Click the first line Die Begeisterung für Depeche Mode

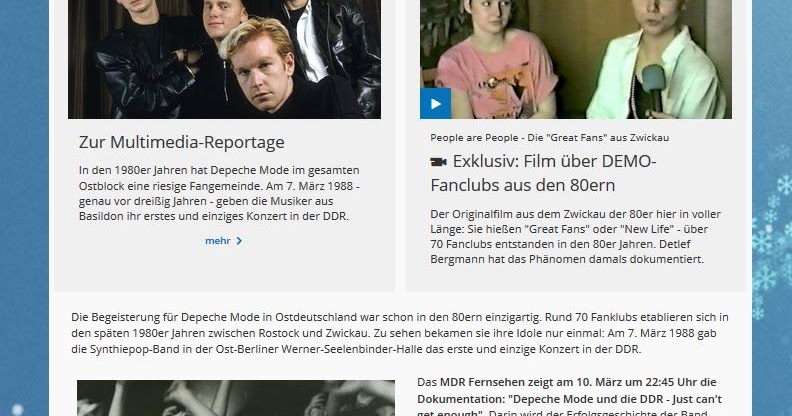coord(400,318)
